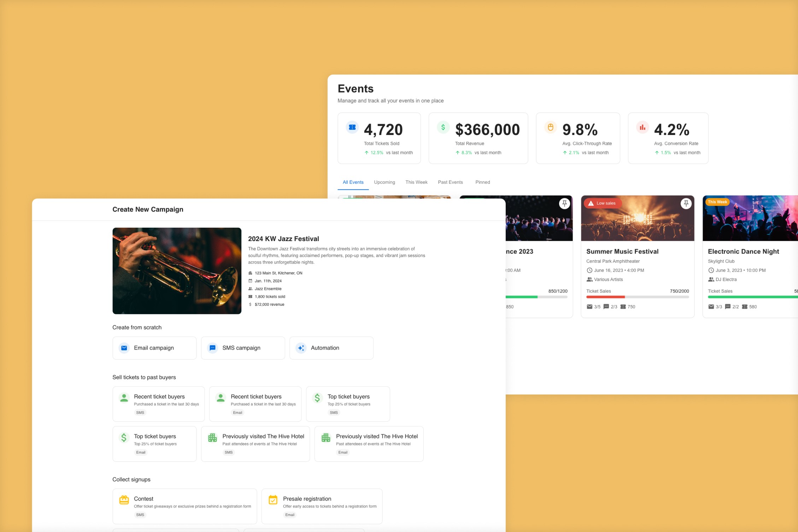Show the Pinned events tab
Image resolution: width=798 pixels, height=532 pixels.
[482, 182]
